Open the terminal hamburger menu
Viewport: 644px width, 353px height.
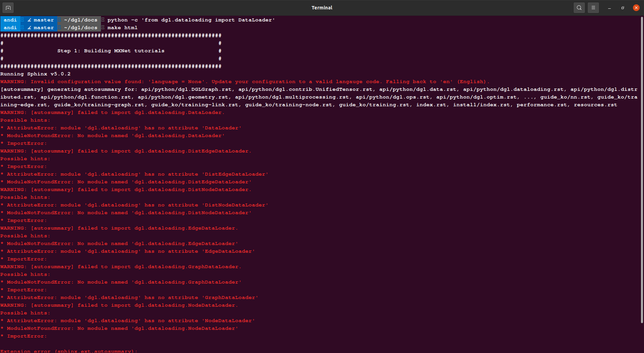coord(593,7)
